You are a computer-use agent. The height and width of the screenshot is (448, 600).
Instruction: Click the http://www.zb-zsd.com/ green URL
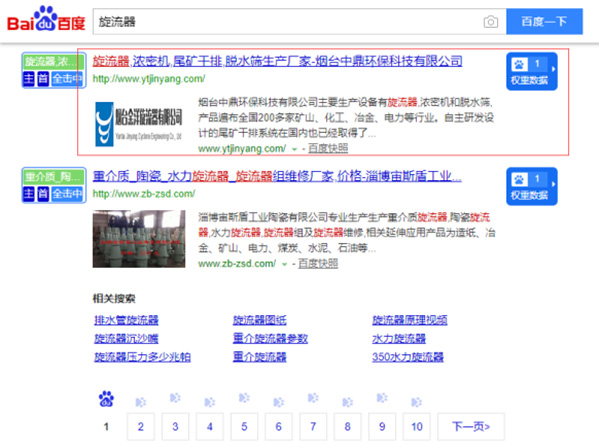(x=144, y=194)
